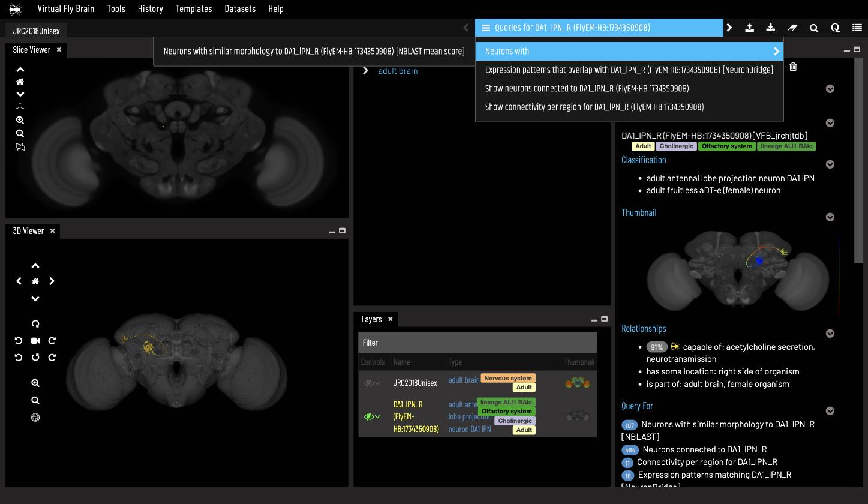
Task: Select 'Show neurons connected to' query option
Action: click(629, 89)
